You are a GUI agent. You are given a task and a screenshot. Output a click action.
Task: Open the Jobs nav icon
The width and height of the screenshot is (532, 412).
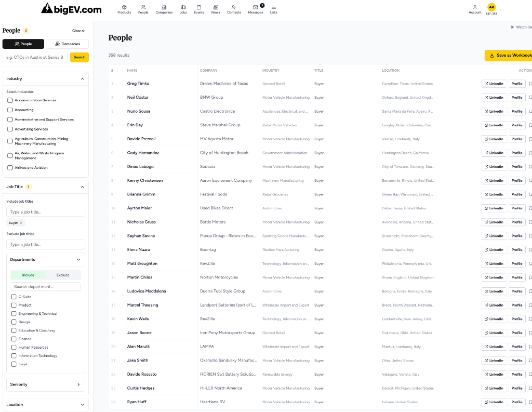pos(183,7)
